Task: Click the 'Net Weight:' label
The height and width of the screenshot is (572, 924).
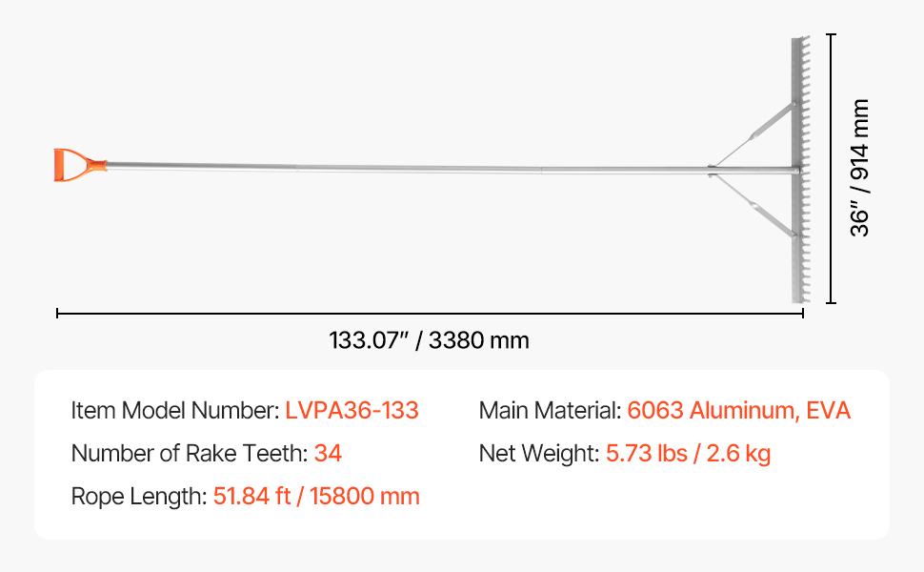Action: point(538,454)
